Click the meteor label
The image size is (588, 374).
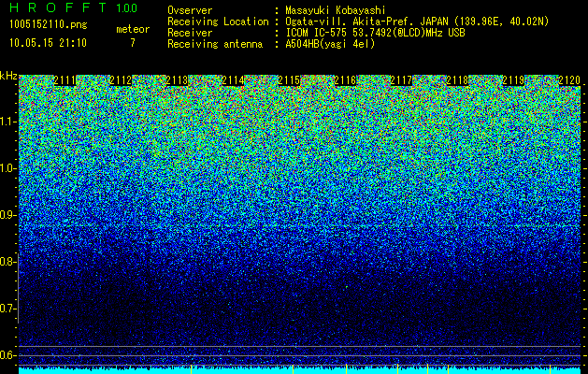(133, 29)
